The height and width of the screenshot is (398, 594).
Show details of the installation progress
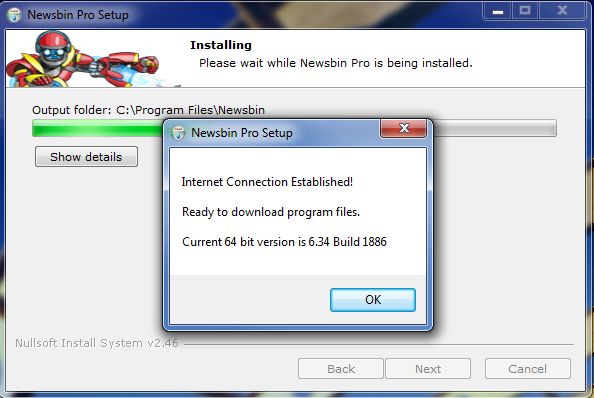point(86,157)
